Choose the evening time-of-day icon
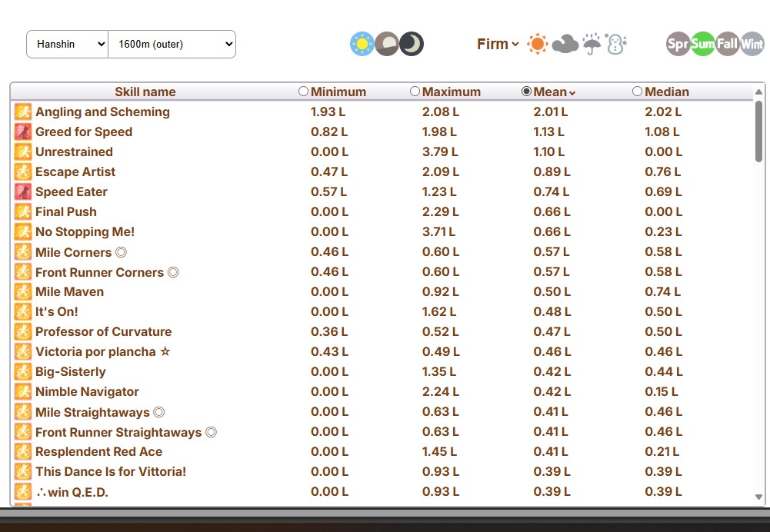This screenshot has width=770, height=532. click(x=387, y=44)
